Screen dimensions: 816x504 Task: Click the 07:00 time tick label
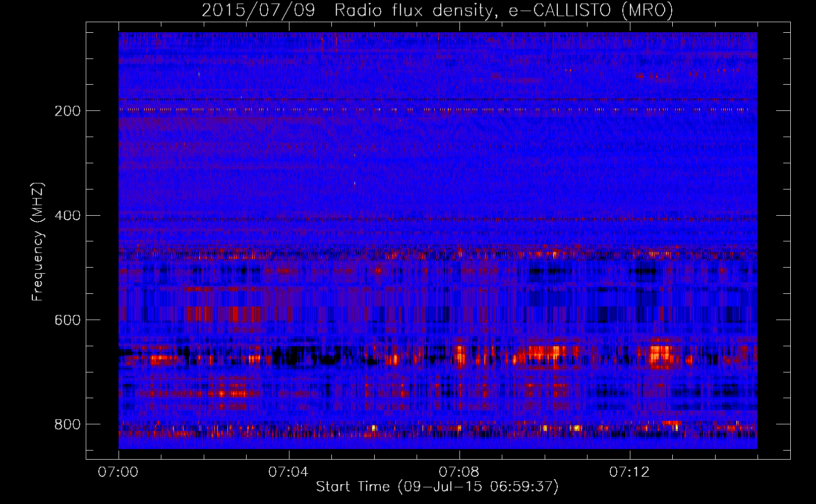[x=118, y=472]
